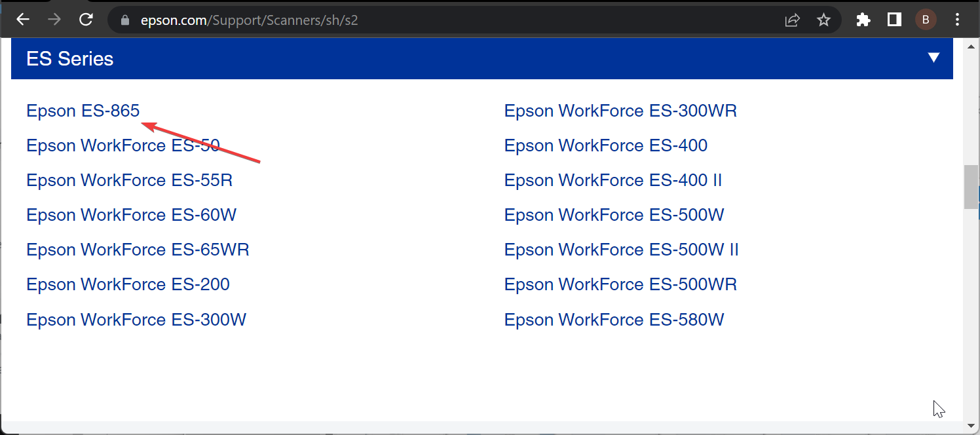
Task: Toggle the browser side panel
Action: 894,20
